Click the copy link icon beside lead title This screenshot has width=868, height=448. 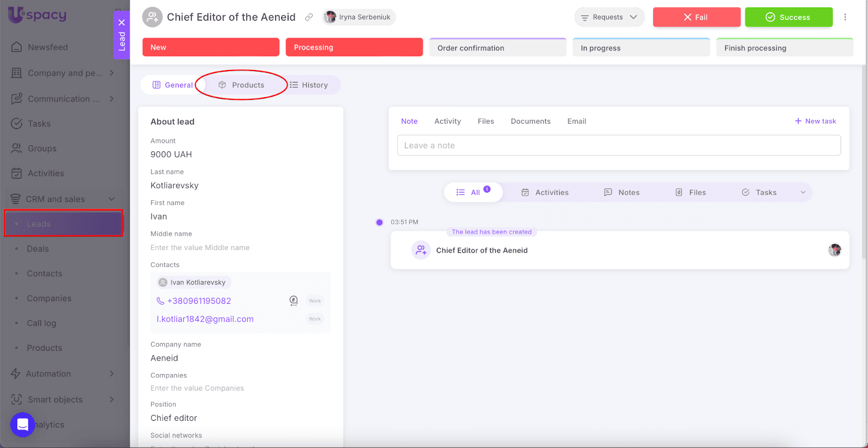click(309, 17)
